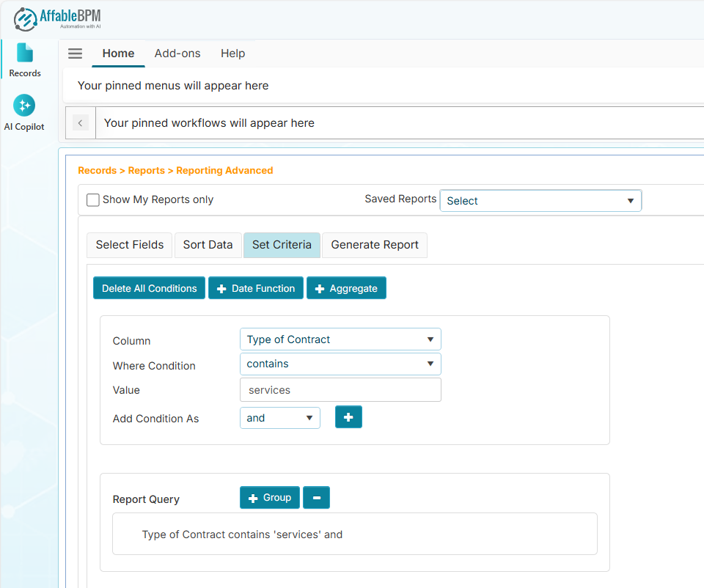Click the hamburger menu icon

pyautogui.click(x=76, y=53)
